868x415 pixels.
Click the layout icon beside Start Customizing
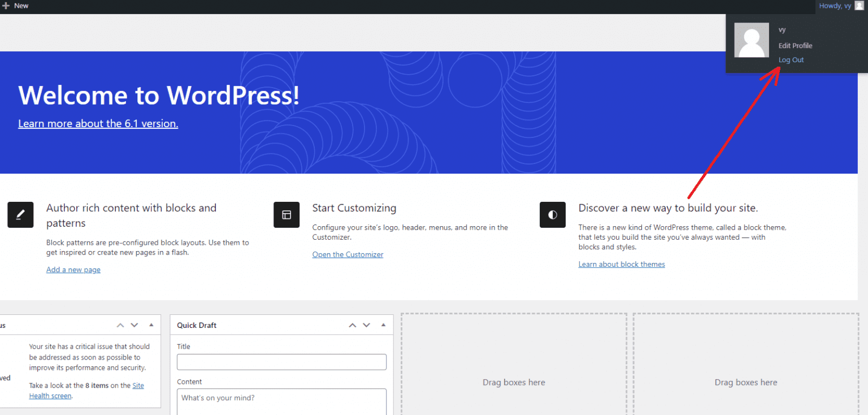tap(287, 215)
